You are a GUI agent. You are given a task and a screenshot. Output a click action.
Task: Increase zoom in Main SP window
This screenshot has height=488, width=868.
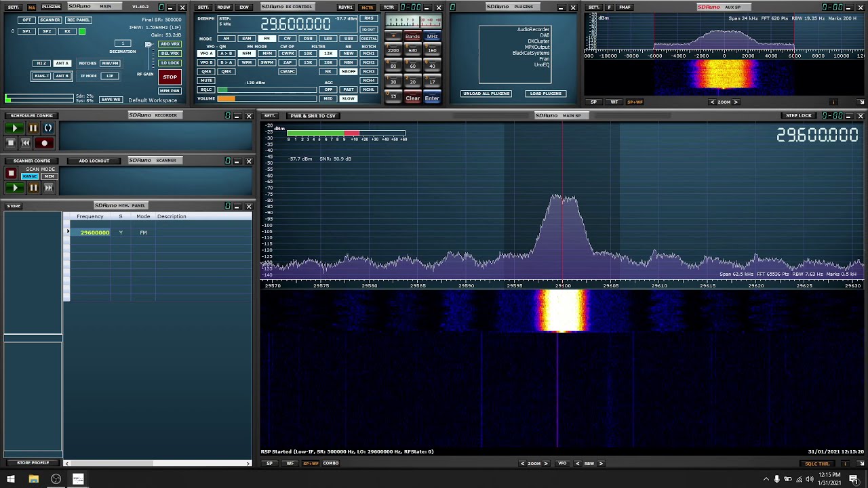pos(547,464)
